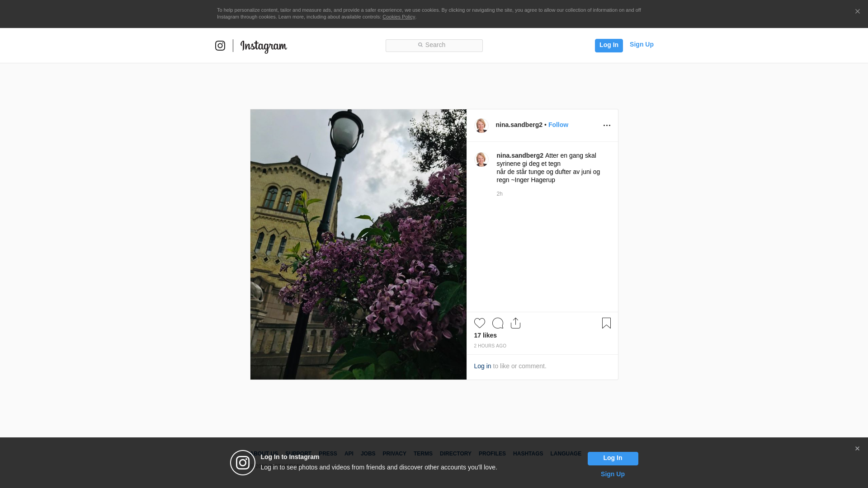Image resolution: width=868 pixels, height=488 pixels.
Task: Open the PROFILES footer link
Action: [492, 454]
